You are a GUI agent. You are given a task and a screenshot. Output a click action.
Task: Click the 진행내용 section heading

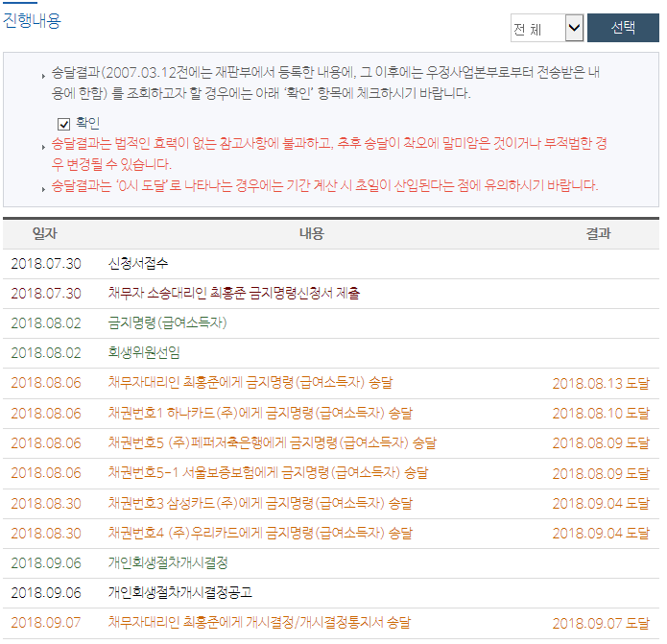[32, 20]
